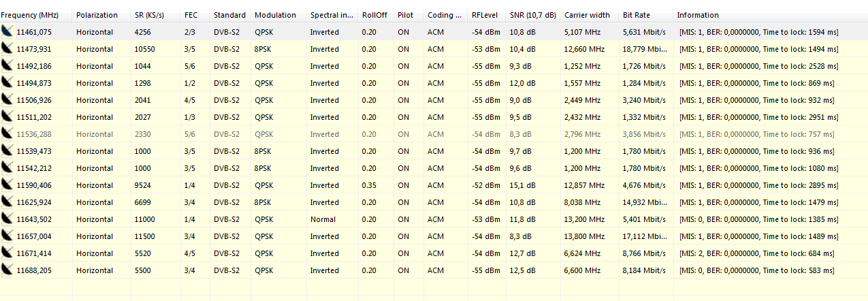Click satellite dish icon for 11657,004 row
The height and width of the screenshot is (301, 868).
pyautogui.click(x=7, y=236)
